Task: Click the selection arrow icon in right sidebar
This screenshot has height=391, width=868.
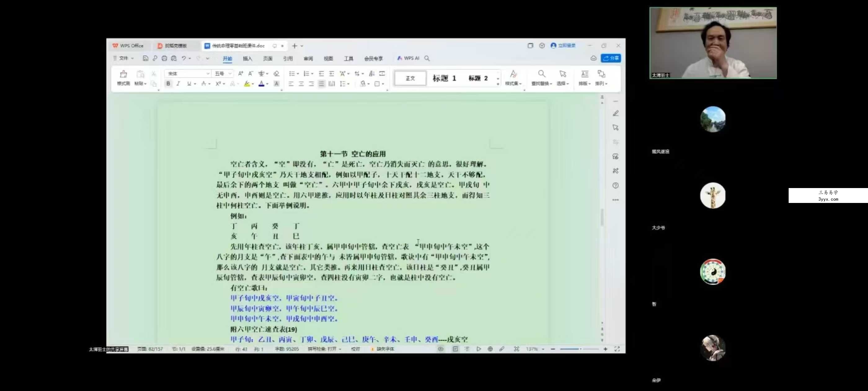Action: point(616,128)
